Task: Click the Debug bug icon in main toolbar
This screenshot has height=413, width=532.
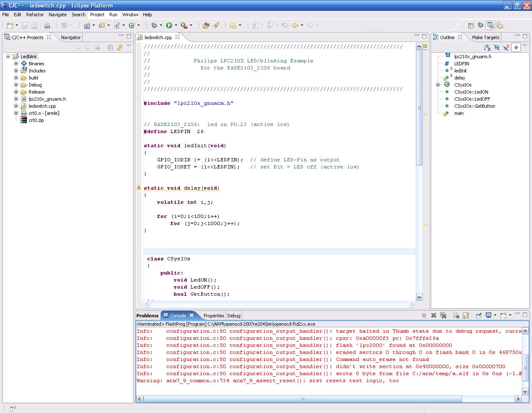Action: tap(154, 25)
